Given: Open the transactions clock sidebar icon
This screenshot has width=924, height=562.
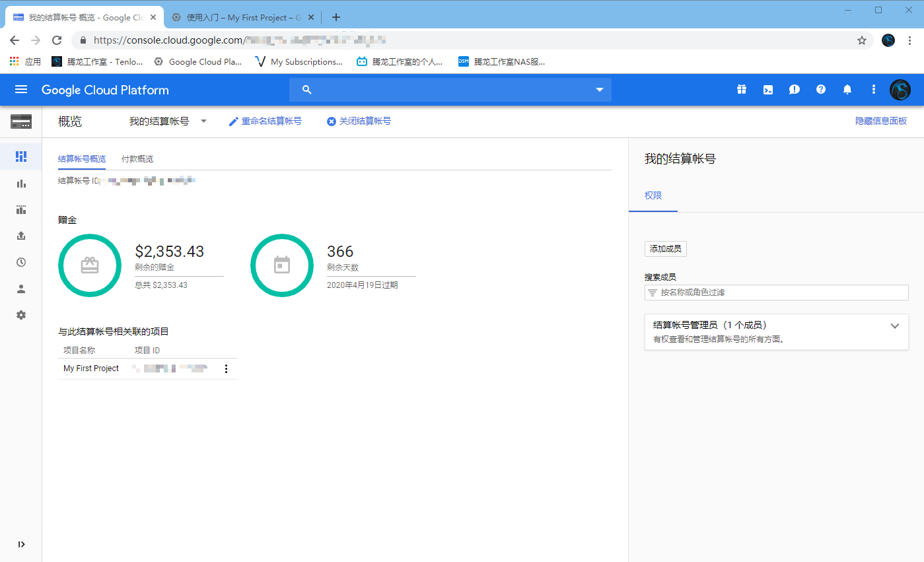Looking at the screenshot, I should tap(21, 262).
